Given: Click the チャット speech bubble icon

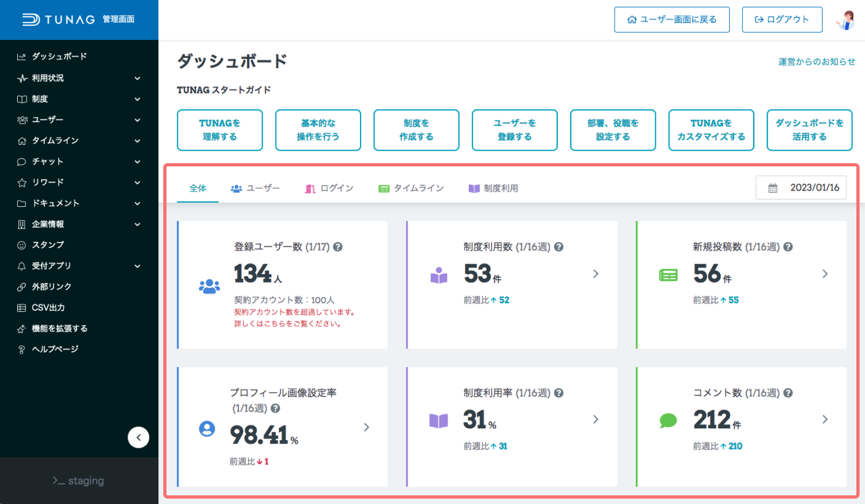Looking at the screenshot, I should tap(22, 162).
